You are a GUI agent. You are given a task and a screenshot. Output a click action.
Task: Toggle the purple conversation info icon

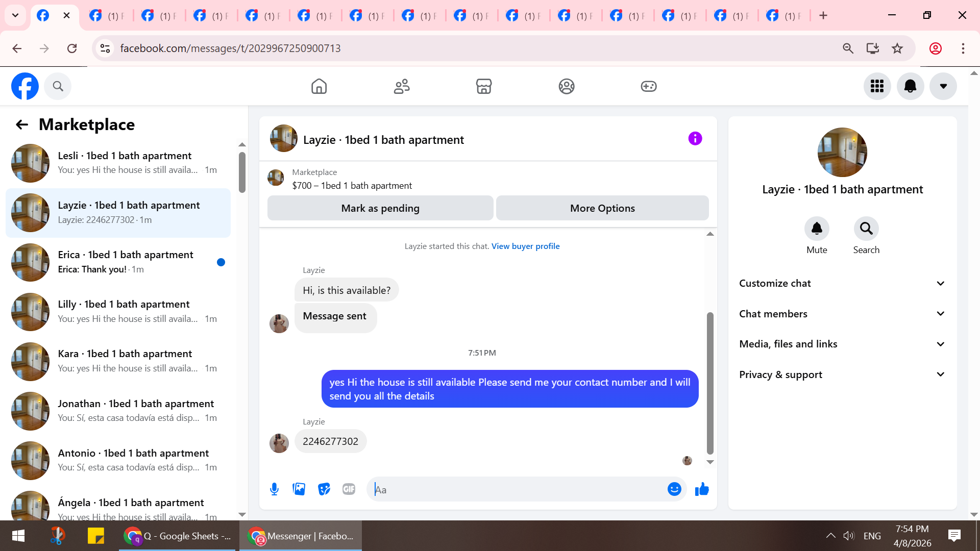pos(695,139)
